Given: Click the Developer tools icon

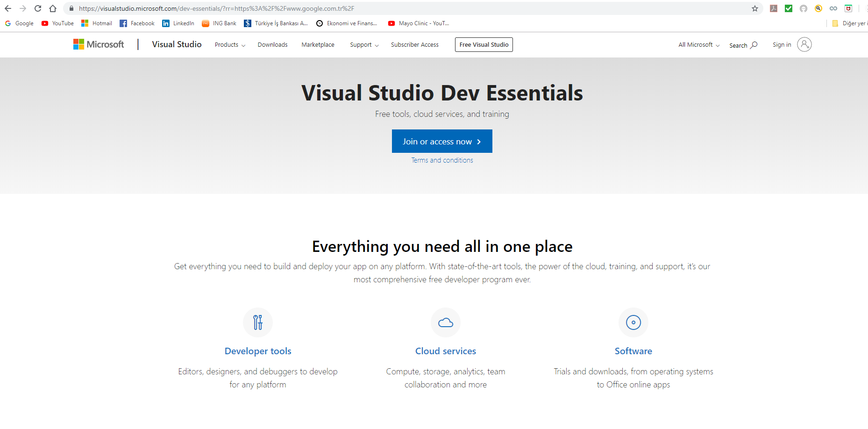Looking at the screenshot, I should tap(258, 322).
